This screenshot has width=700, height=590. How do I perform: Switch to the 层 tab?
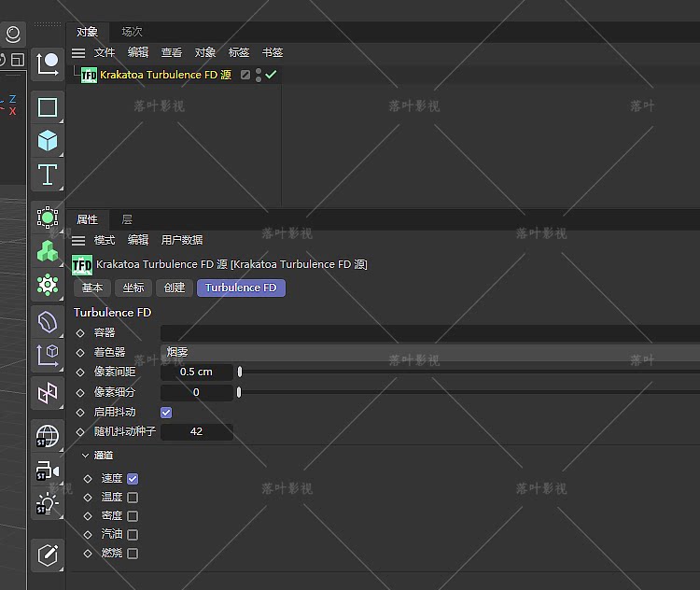tap(127, 219)
